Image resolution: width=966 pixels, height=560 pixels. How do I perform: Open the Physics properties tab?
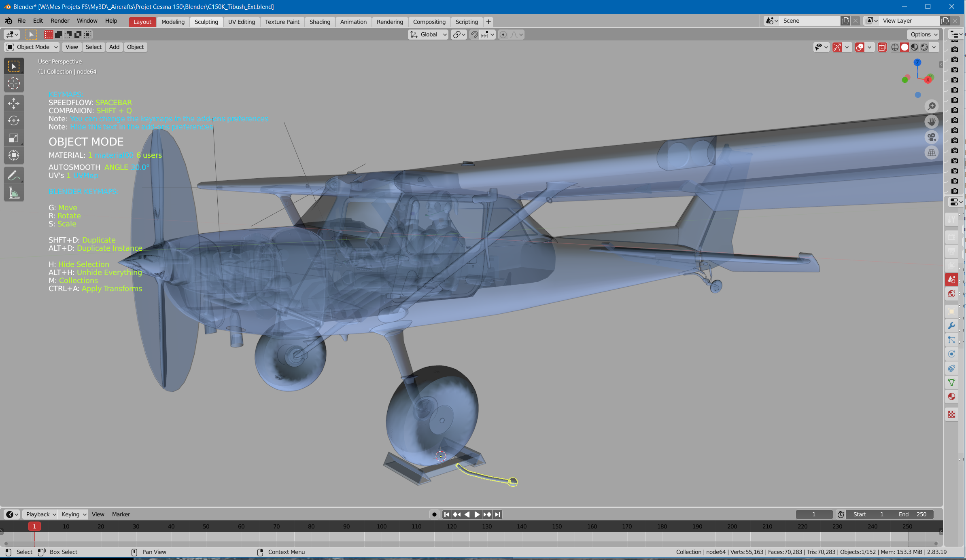952,354
